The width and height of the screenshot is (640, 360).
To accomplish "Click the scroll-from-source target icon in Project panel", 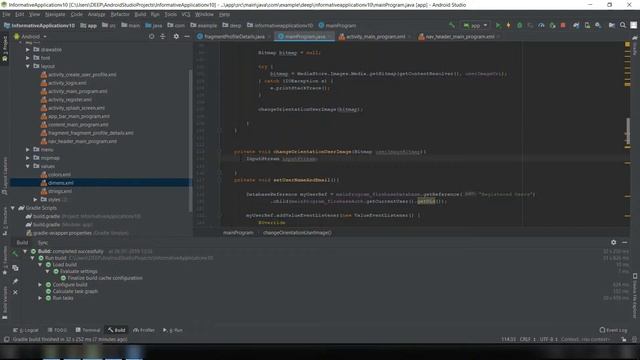I will click(151, 36).
